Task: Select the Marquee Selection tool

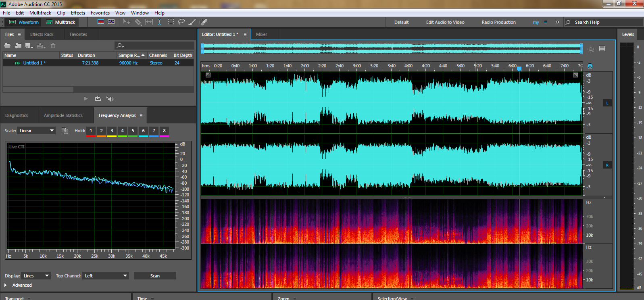Action: click(171, 22)
